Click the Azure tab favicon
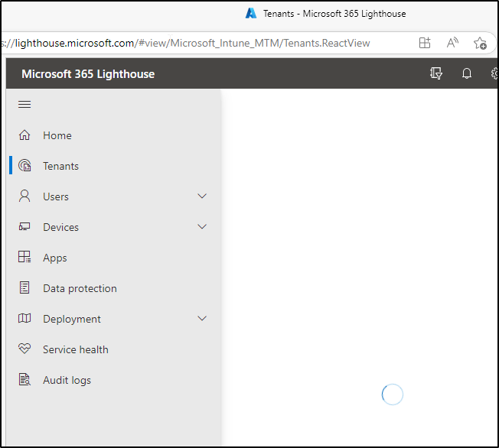The width and height of the screenshot is (499, 448). pyautogui.click(x=251, y=13)
